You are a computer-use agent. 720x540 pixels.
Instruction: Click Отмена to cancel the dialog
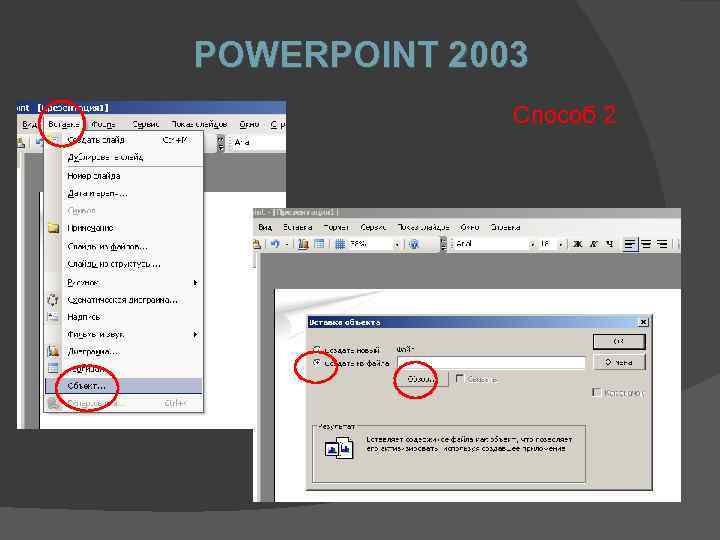click(619, 362)
